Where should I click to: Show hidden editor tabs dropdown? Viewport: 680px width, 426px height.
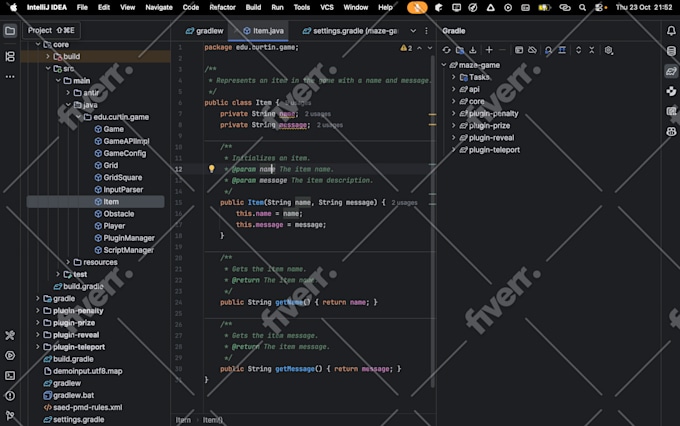coord(413,31)
